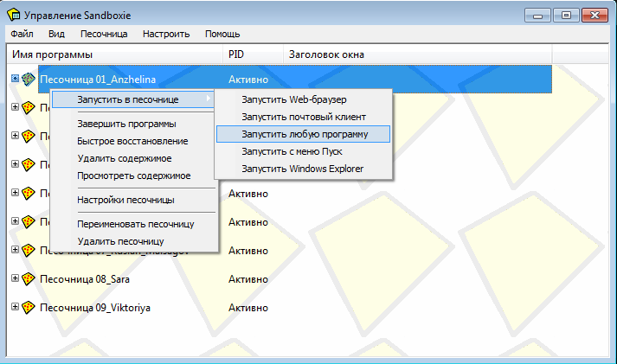Select the Песочница 08_Sara row label
The image size is (617, 364).
[85, 279]
